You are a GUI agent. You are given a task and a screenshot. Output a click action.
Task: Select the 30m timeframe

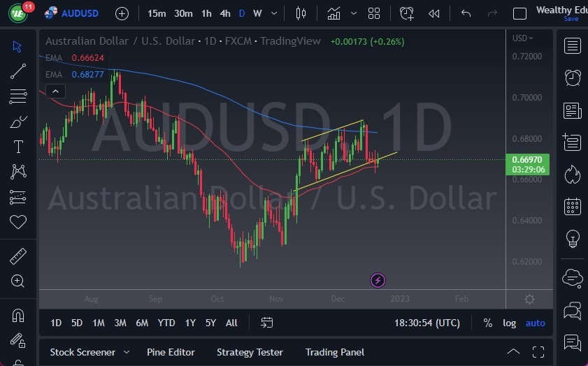[x=183, y=14]
